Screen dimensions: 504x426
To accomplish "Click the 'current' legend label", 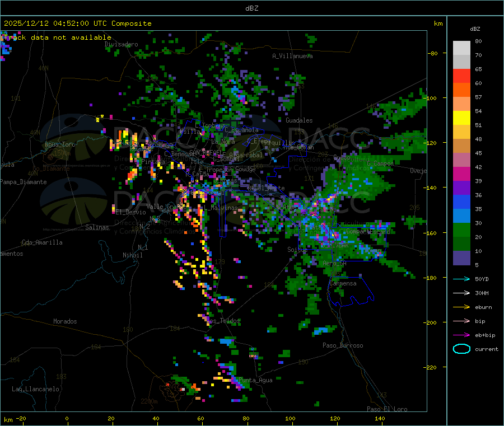I will pos(487,349).
